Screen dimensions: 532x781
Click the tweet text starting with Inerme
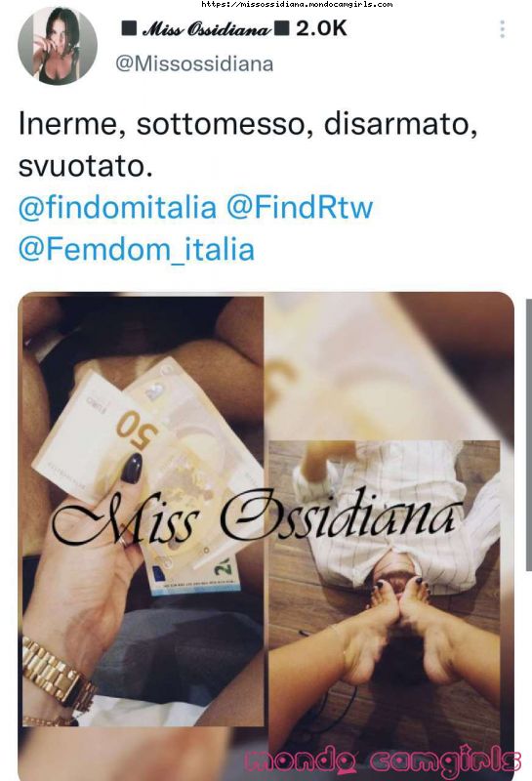tap(248, 144)
